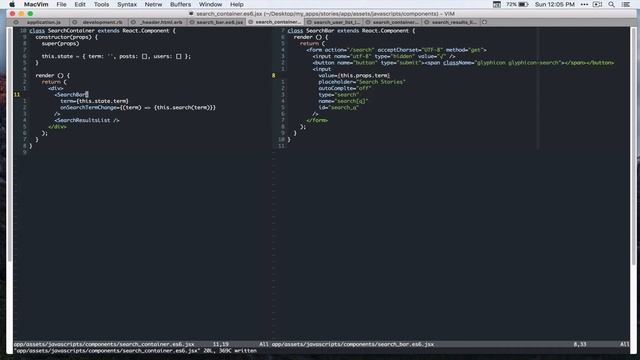Close the application.js tab with its close icon
Image resolution: width=640 pixels, height=360 pixels.
coord(16,22)
